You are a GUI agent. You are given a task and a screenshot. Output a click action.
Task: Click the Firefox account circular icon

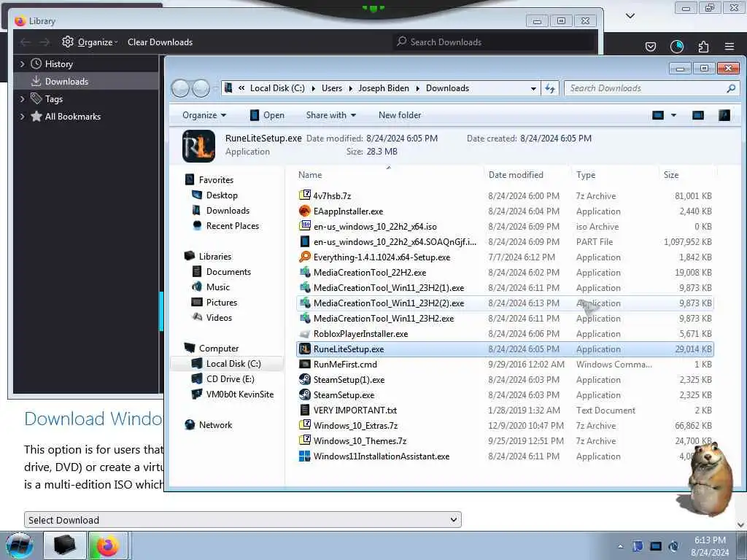[677, 47]
